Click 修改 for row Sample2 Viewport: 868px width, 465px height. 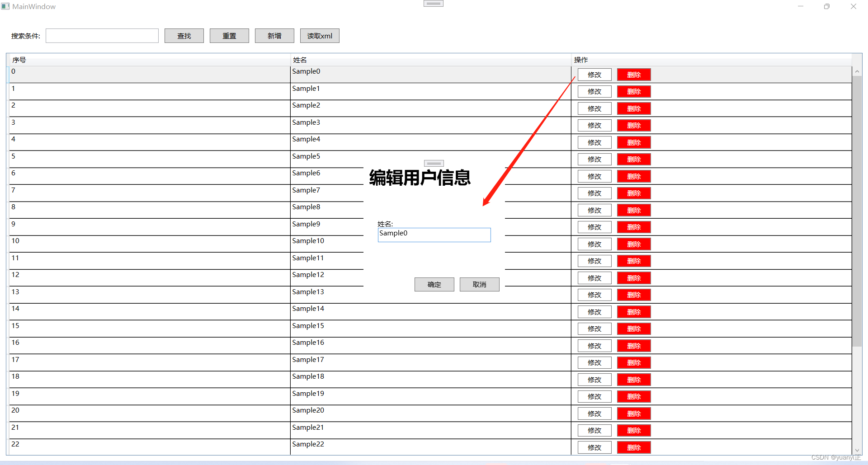pos(594,108)
